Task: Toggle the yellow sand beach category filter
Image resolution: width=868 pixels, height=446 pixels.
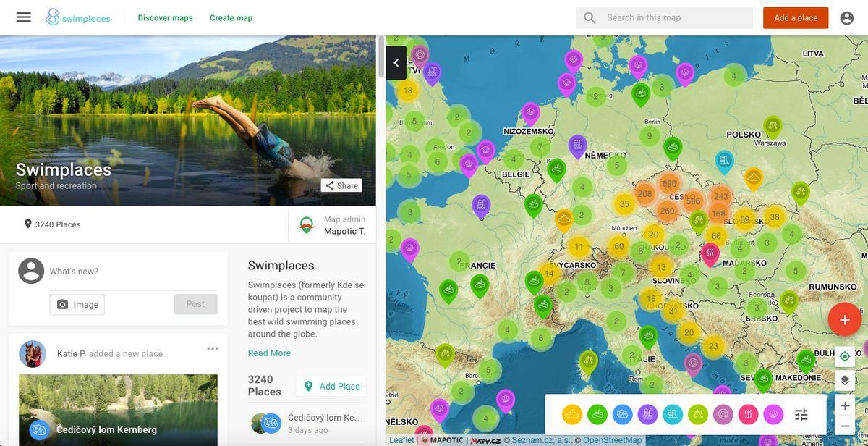Action: 572,415
